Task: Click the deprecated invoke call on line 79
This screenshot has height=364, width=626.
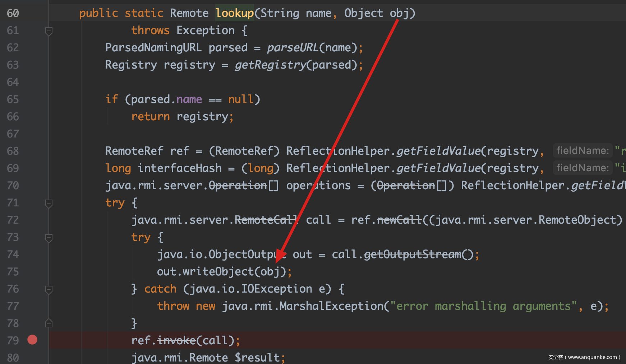Action: click(x=176, y=340)
